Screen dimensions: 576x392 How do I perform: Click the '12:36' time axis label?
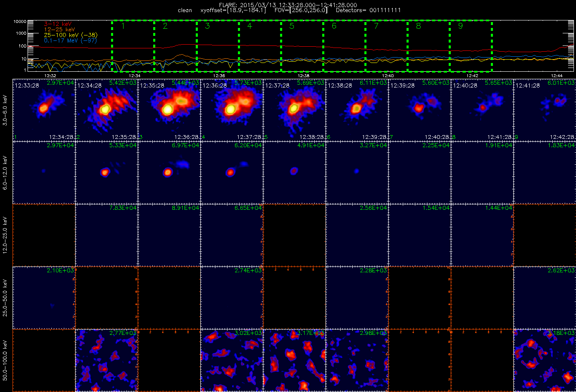pyautogui.click(x=219, y=76)
